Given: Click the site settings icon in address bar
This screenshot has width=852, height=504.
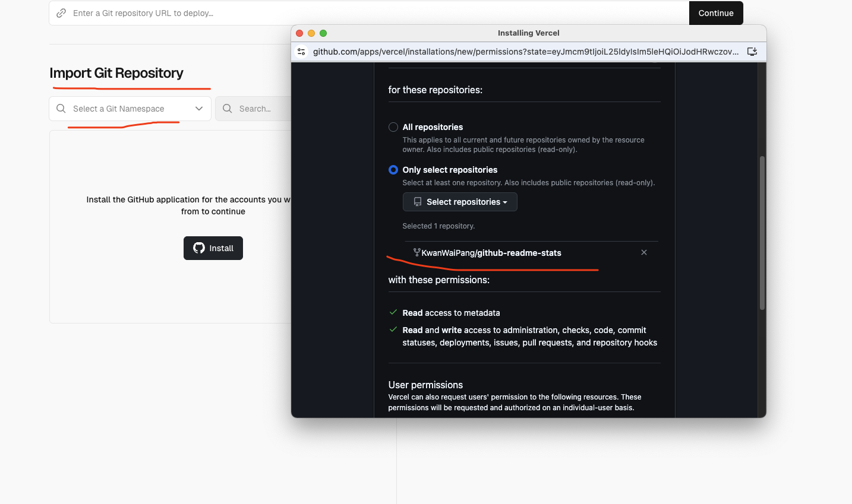Looking at the screenshot, I should [301, 52].
